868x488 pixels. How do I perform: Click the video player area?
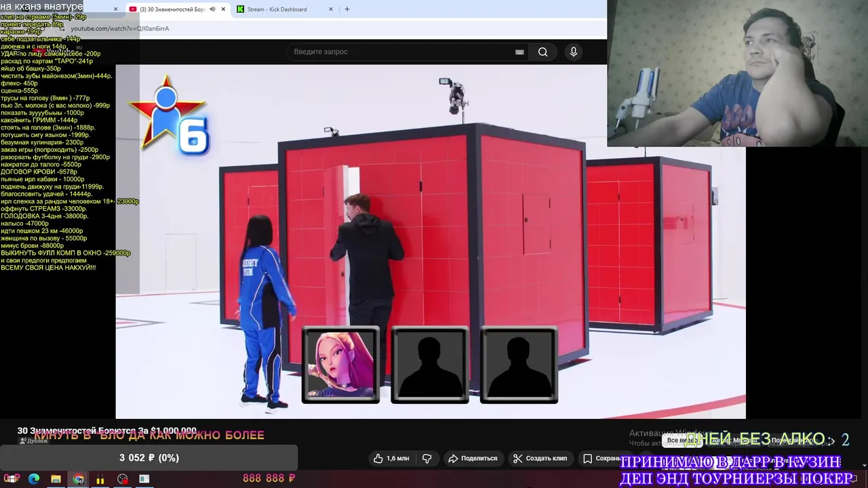click(431, 241)
